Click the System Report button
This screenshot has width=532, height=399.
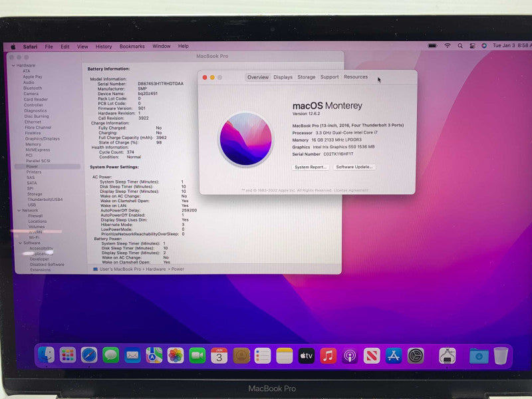click(x=311, y=168)
